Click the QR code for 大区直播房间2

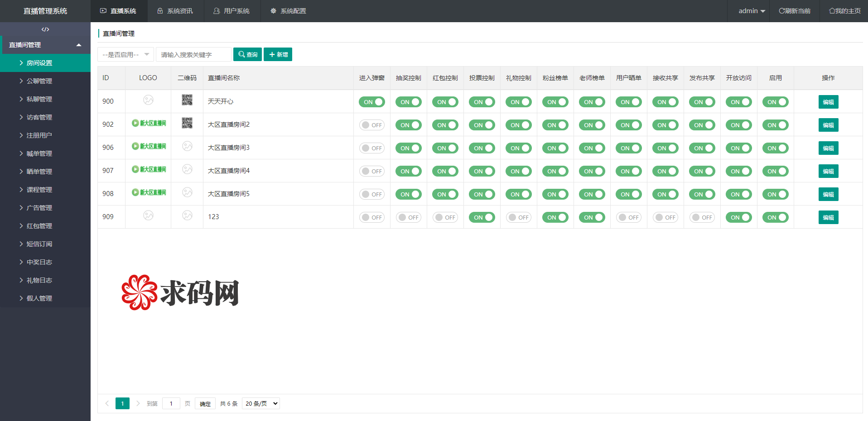187,123
